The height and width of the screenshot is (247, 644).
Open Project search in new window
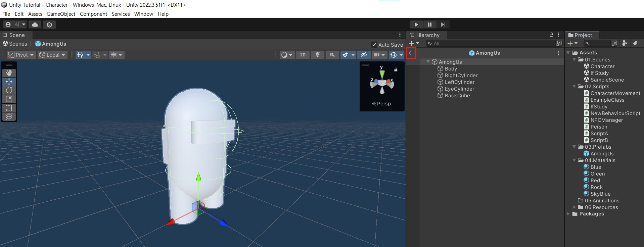point(614,43)
